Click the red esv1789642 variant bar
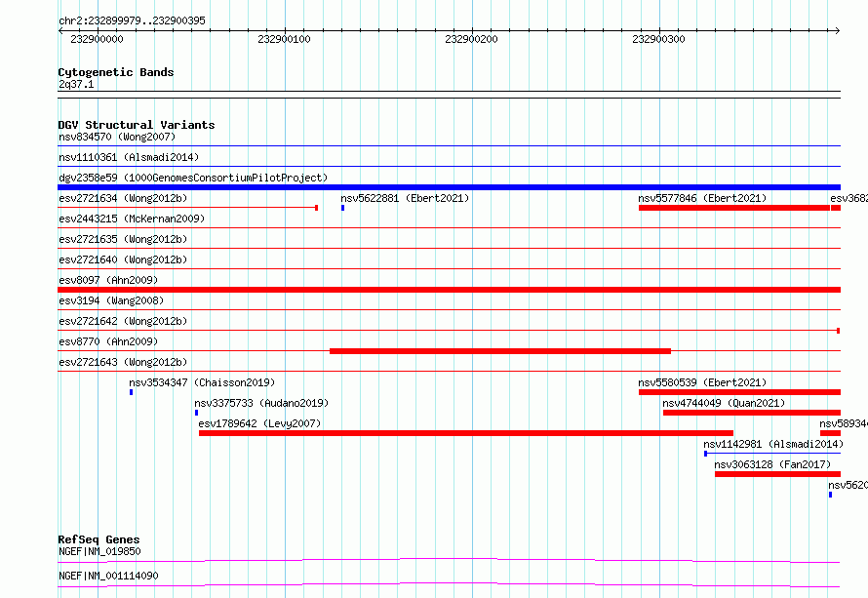The image size is (868, 598). click(x=466, y=433)
